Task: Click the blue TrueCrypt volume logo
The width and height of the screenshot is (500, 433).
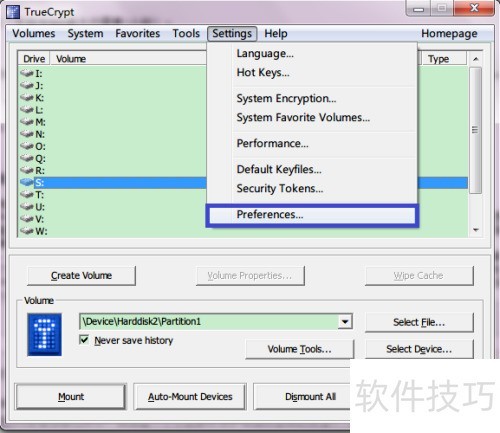Action: tap(44, 334)
